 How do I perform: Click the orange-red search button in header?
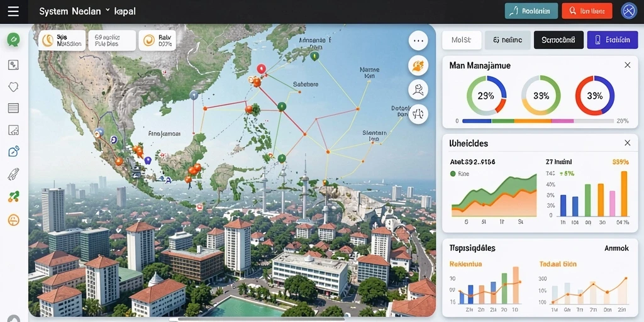click(587, 11)
